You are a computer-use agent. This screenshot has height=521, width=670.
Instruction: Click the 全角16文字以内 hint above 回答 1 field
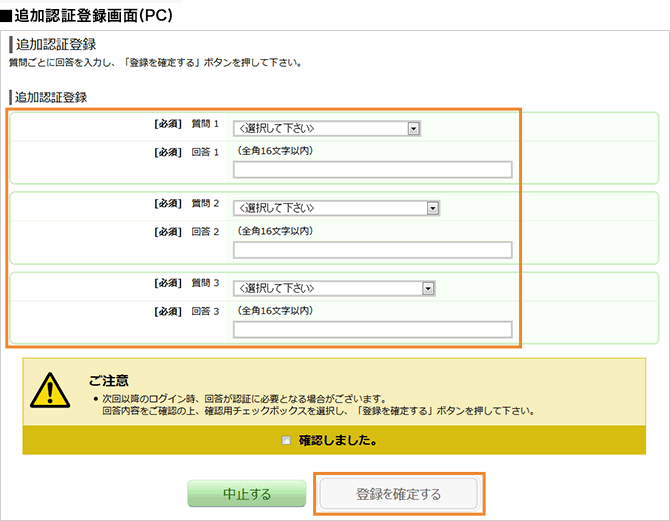pyautogui.click(x=275, y=151)
